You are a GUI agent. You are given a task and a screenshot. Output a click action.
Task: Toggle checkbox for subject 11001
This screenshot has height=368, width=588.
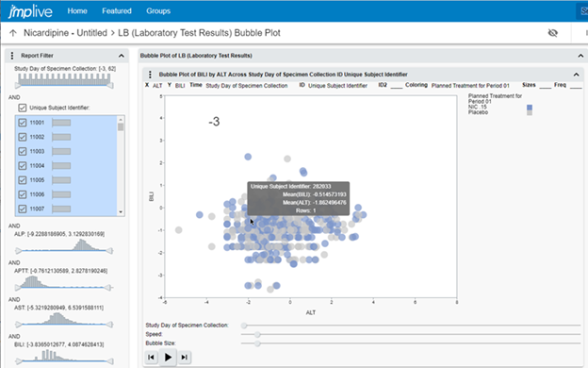pos(23,123)
